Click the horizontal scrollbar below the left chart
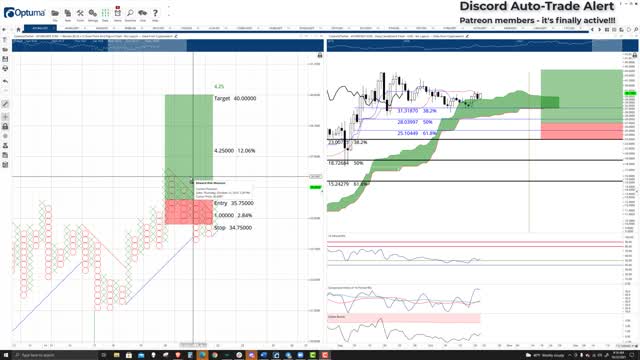This screenshot has width=640, height=360. click(x=193, y=345)
